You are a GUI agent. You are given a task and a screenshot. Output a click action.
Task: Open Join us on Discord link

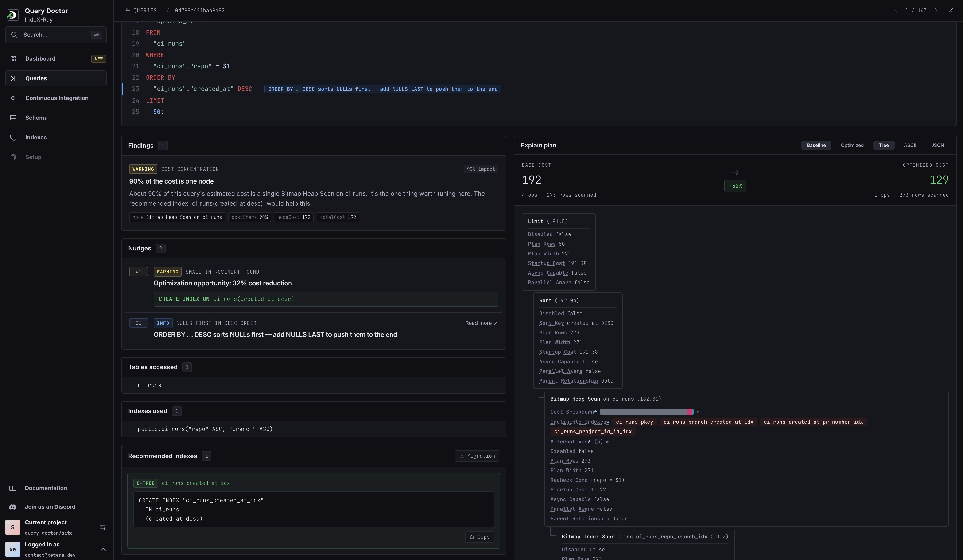coord(50,507)
